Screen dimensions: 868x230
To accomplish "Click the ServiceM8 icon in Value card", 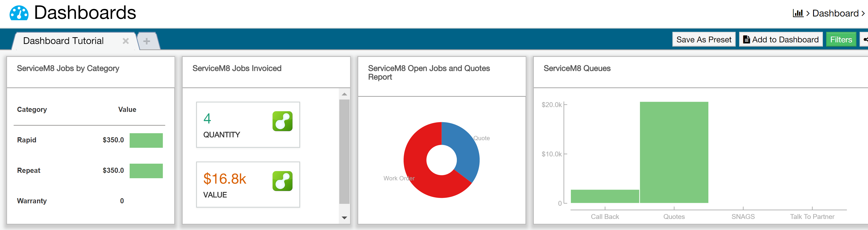I will (x=282, y=181).
